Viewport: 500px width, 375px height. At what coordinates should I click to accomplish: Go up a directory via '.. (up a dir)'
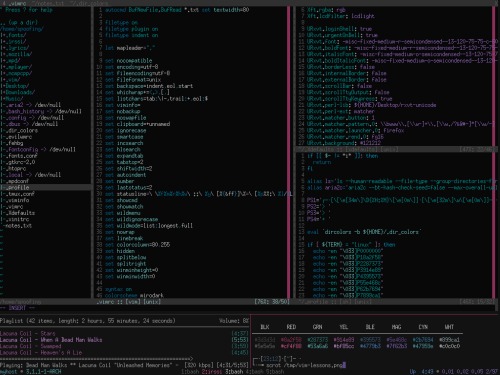pyautogui.click(x=19, y=22)
